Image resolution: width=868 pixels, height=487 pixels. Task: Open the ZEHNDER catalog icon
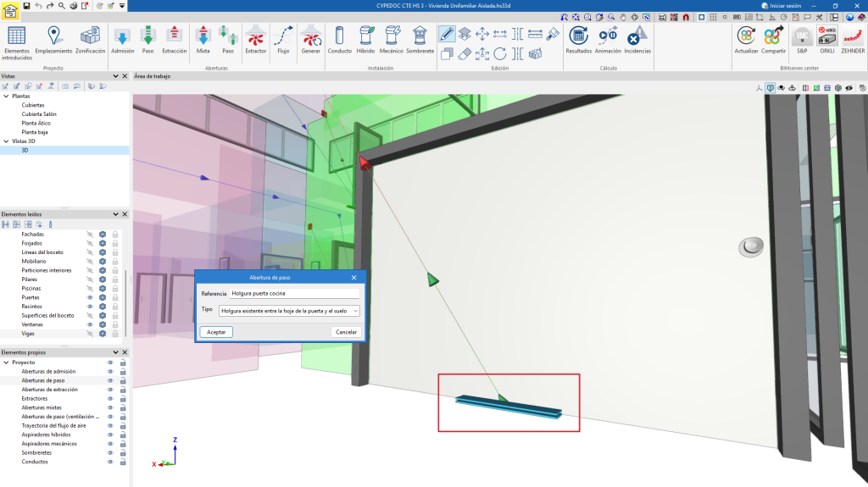tap(853, 40)
